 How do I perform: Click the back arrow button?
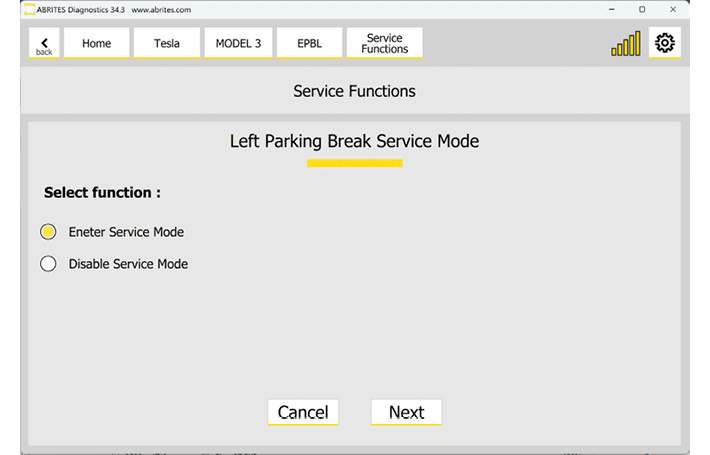click(44, 43)
